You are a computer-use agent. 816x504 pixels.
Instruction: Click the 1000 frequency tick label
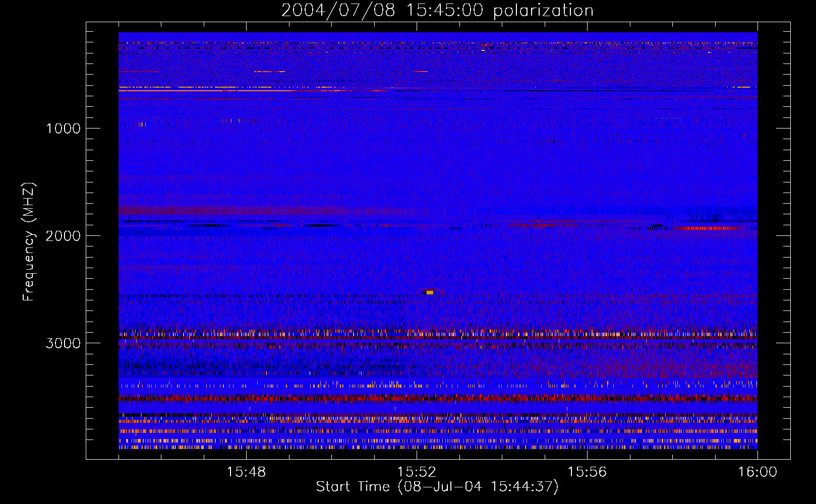click(63, 129)
